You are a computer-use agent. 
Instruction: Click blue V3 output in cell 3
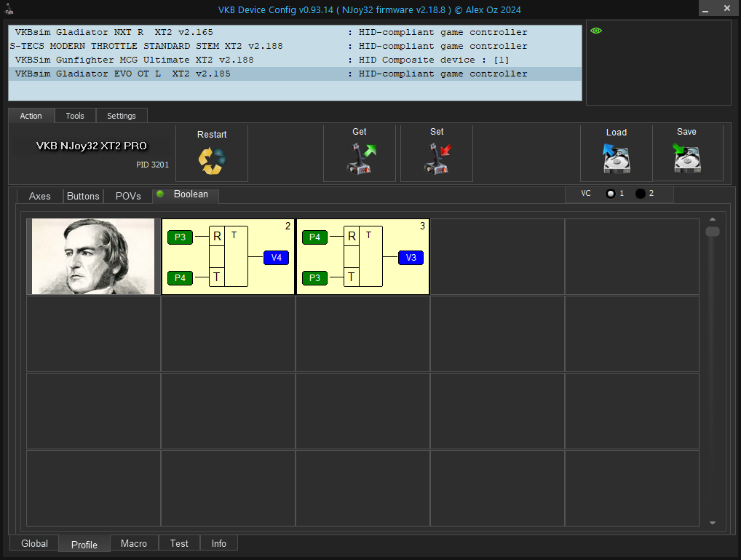tap(411, 258)
